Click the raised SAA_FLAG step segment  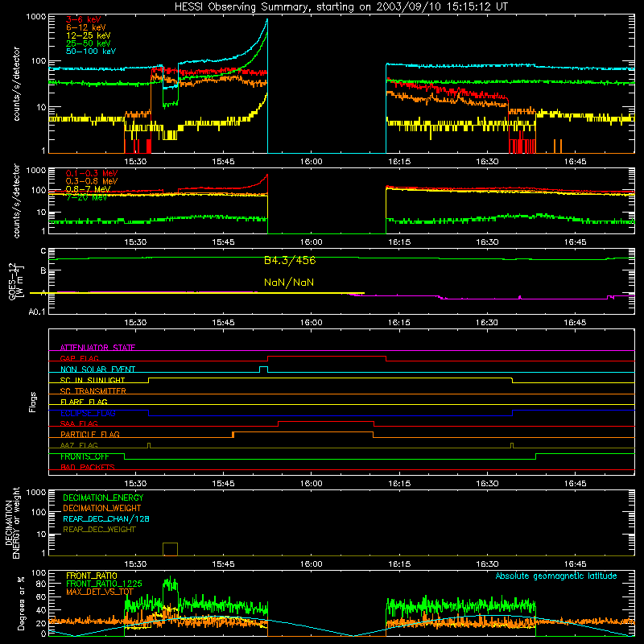click(x=326, y=422)
